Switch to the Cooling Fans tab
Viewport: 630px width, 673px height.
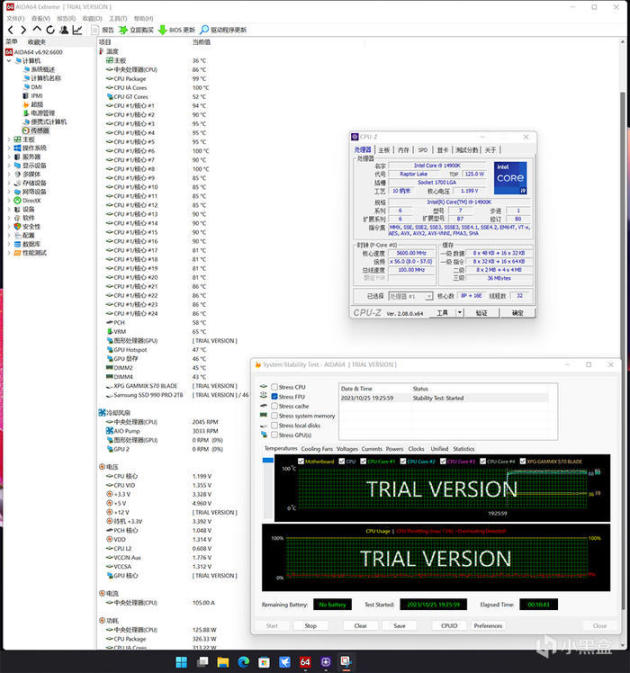pyautogui.click(x=317, y=449)
